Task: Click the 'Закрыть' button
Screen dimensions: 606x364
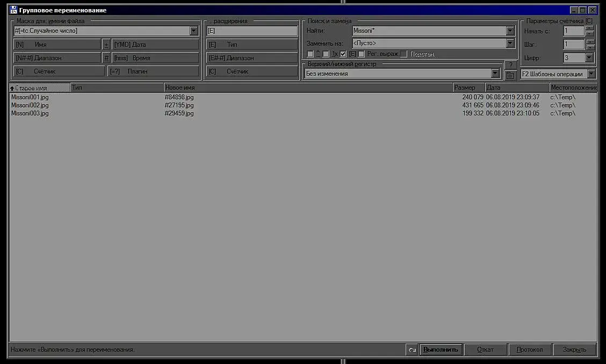Action: click(574, 350)
